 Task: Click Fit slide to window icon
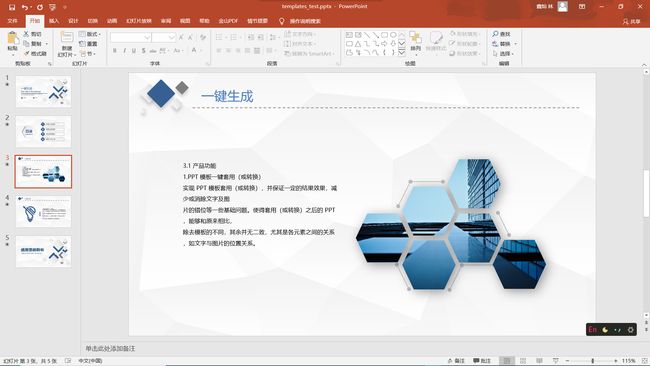point(645,361)
